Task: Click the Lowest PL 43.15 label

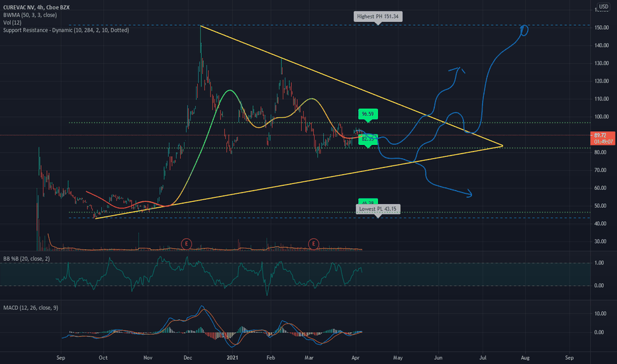Action: click(378, 209)
